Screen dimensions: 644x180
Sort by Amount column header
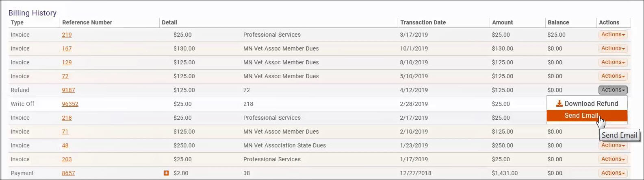tap(502, 22)
